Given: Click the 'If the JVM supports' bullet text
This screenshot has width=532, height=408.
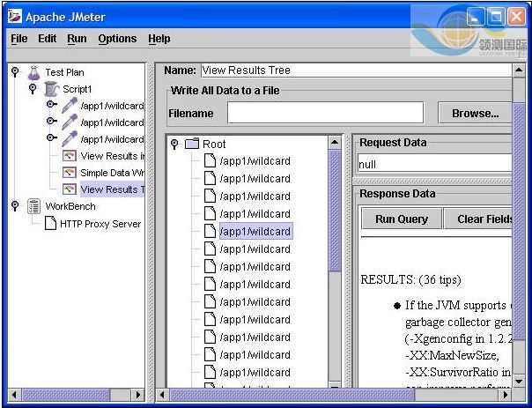Looking at the screenshot, I should [x=455, y=306].
